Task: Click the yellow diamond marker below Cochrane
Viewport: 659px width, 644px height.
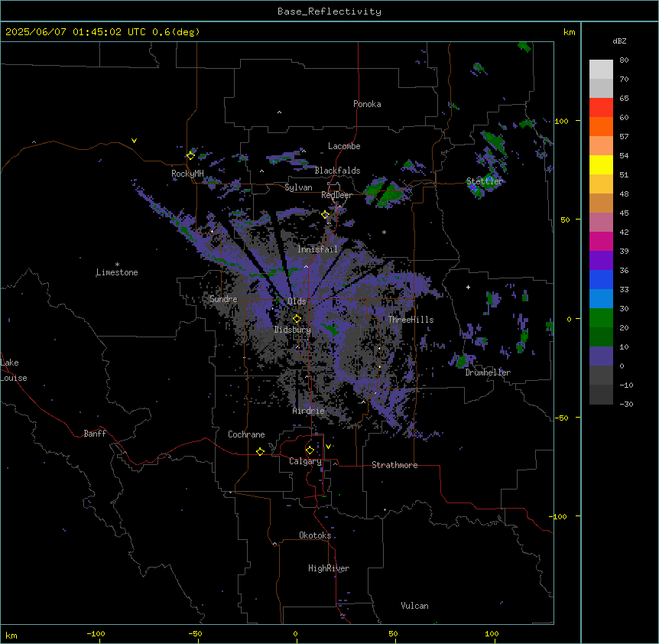Action: click(x=260, y=451)
